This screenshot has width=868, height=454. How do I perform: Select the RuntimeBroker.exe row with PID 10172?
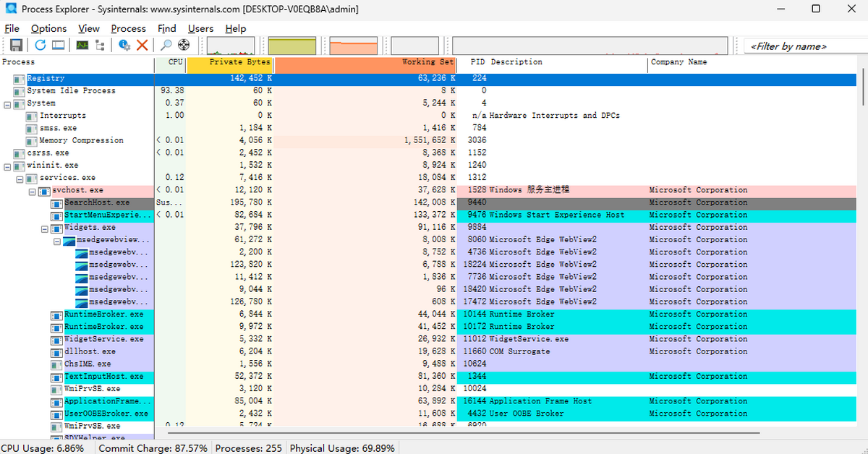[428, 327]
